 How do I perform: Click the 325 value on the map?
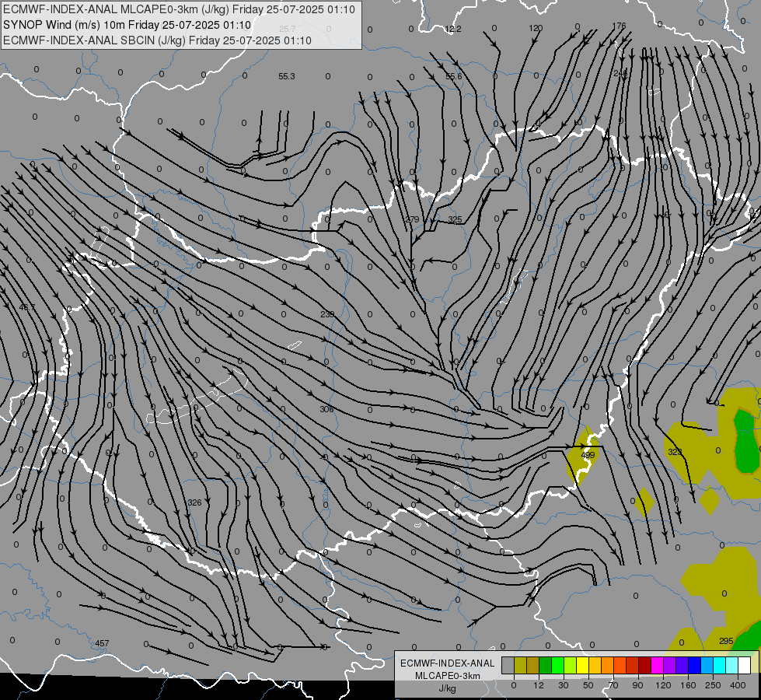pos(455,219)
